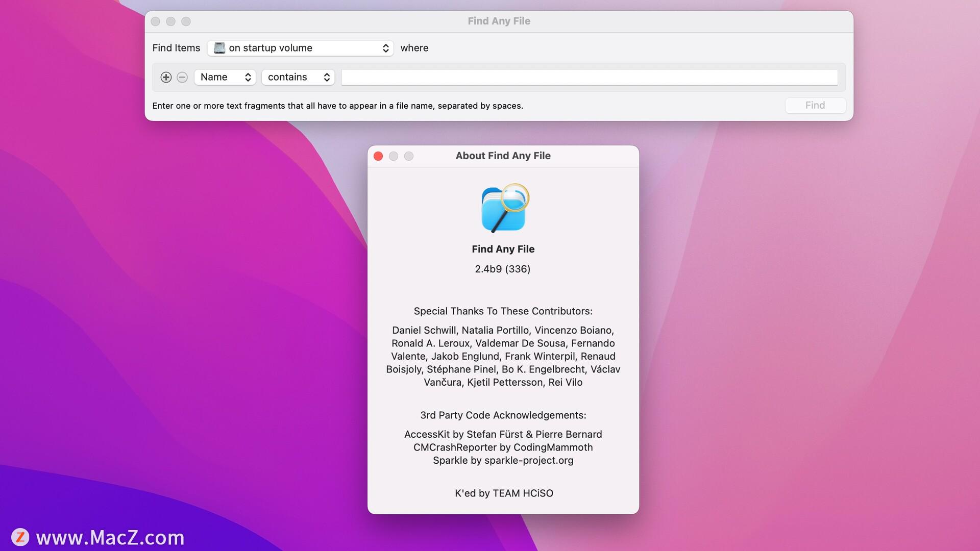Click "K'ed by TEAM HCiSO" text

(x=504, y=493)
